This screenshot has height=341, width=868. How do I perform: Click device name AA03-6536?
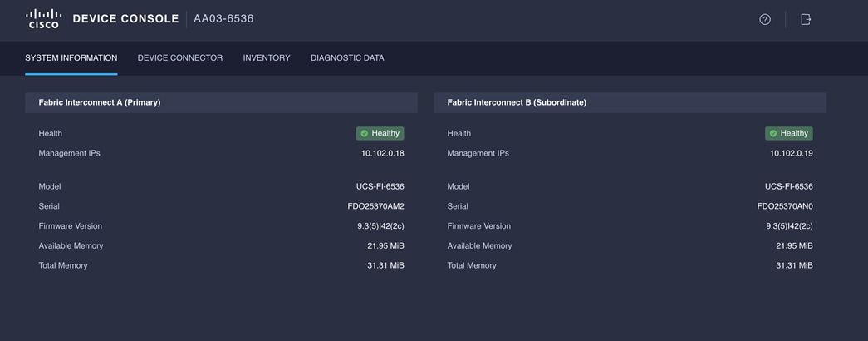coord(223,19)
